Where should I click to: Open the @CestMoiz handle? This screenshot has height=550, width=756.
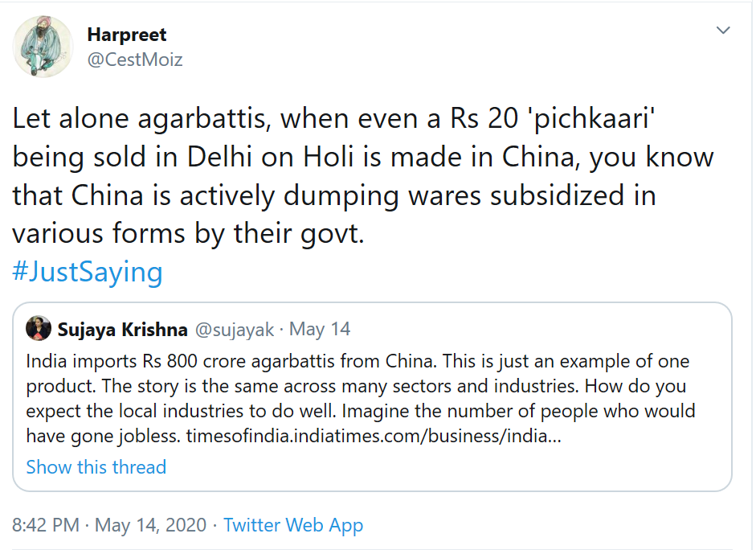[x=134, y=59]
